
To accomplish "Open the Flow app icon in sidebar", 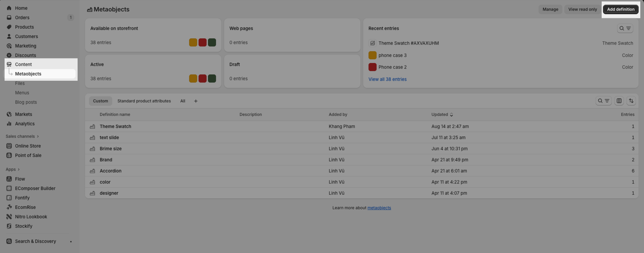I will pyautogui.click(x=9, y=179).
